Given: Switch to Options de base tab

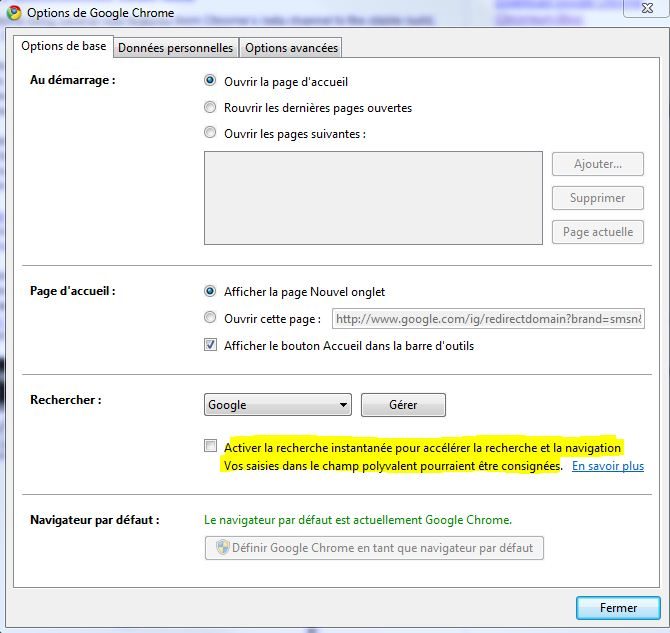Looking at the screenshot, I should (x=64, y=46).
